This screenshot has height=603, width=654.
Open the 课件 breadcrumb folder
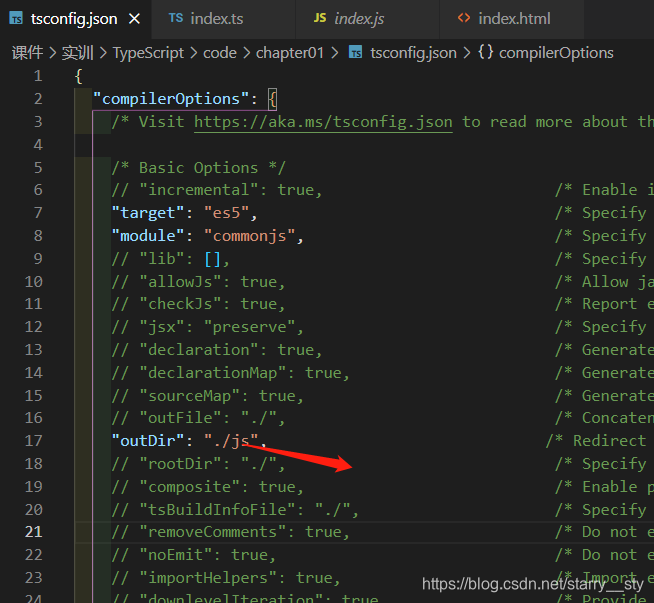point(27,53)
